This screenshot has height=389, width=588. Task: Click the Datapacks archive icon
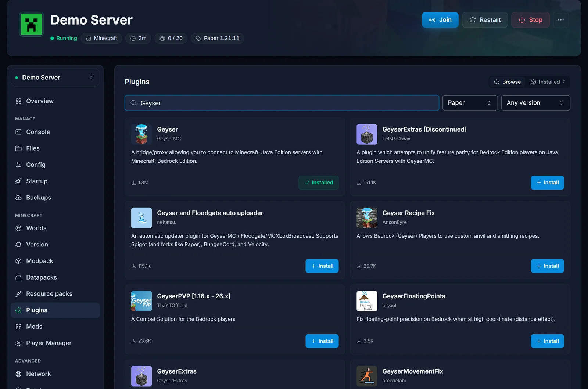click(18, 277)
